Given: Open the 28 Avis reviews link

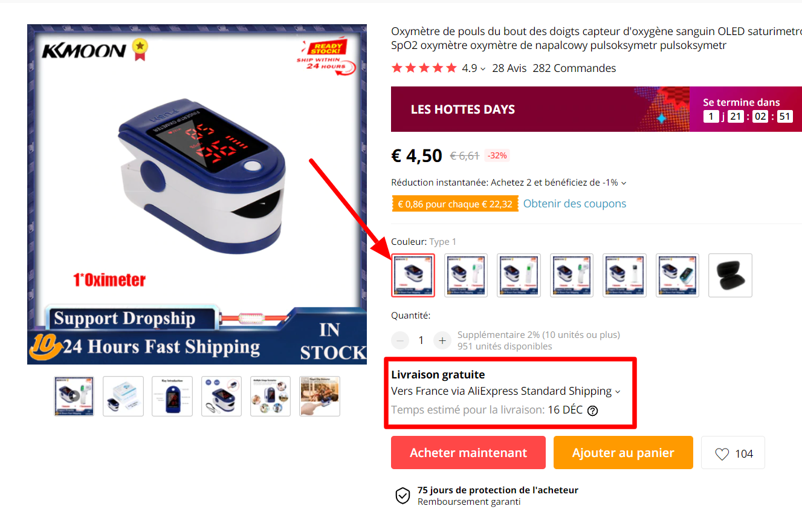Looking at the screenshot, I should pyautogui.click(x=509, y=68).
